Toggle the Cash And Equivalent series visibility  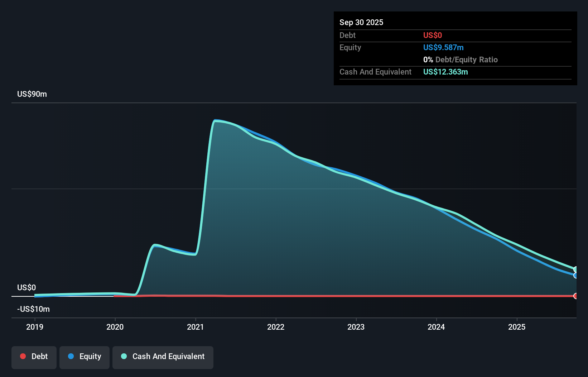tap(163, 357)
